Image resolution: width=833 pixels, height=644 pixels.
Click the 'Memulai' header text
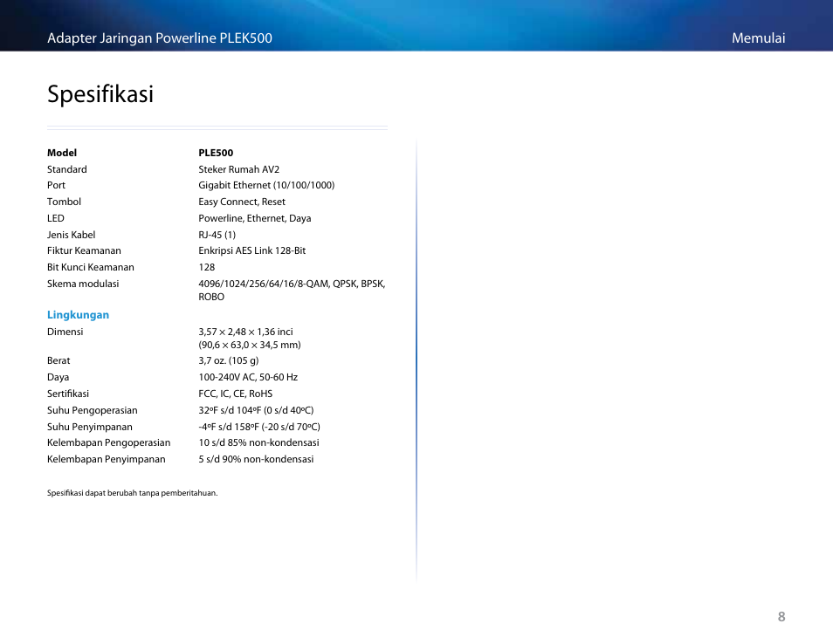[x=758, y=38]
